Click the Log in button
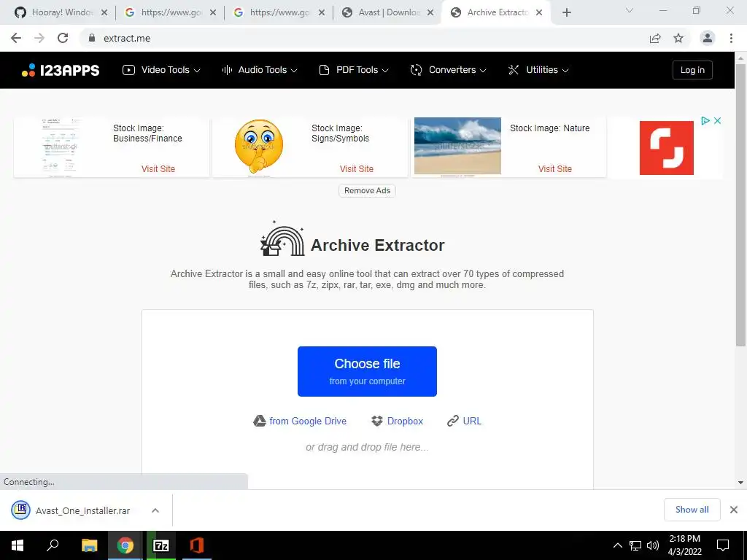The width and height of the screenshot is (747, 560). tap(692, 70)
